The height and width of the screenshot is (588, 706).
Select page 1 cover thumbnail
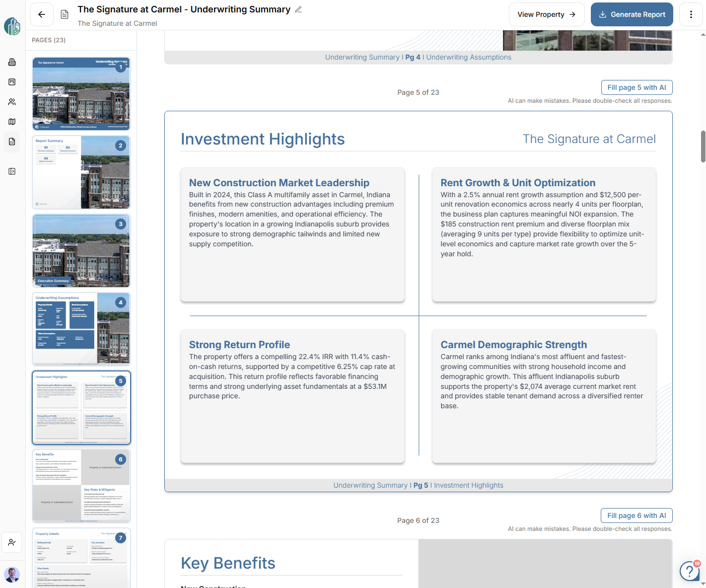tap(81, 94)
